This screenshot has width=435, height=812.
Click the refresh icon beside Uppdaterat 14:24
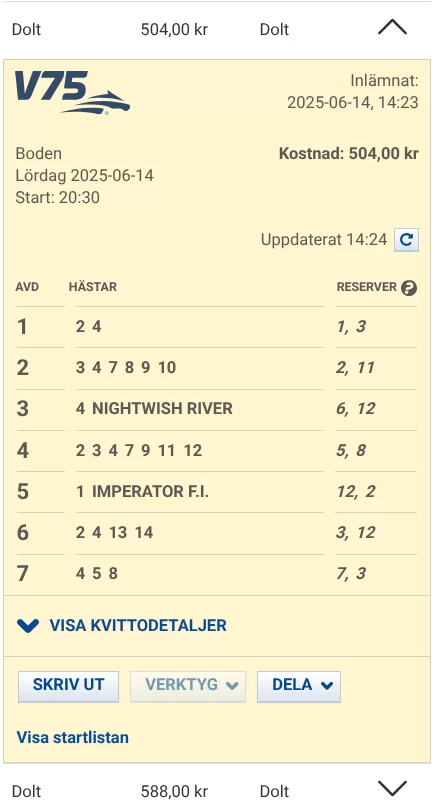[407, 240]
